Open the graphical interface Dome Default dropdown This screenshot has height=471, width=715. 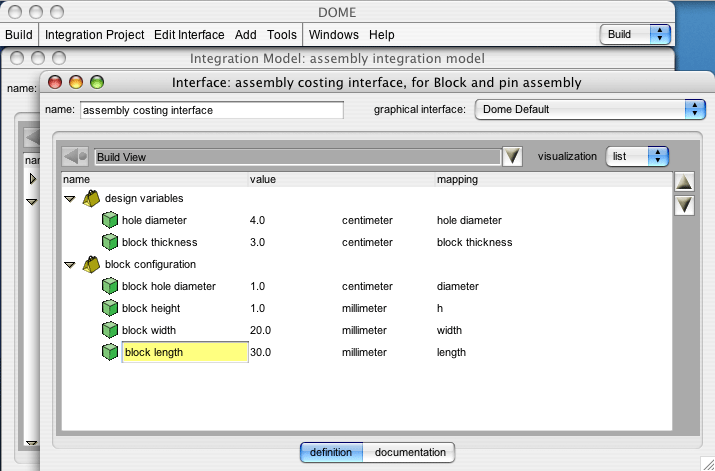(x=590, y=109)
